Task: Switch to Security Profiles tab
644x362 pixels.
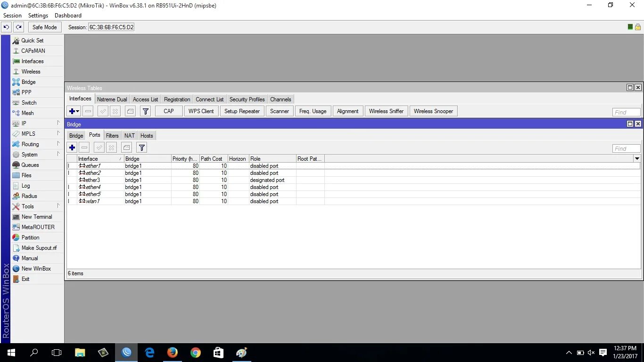Action: [247, 99]
